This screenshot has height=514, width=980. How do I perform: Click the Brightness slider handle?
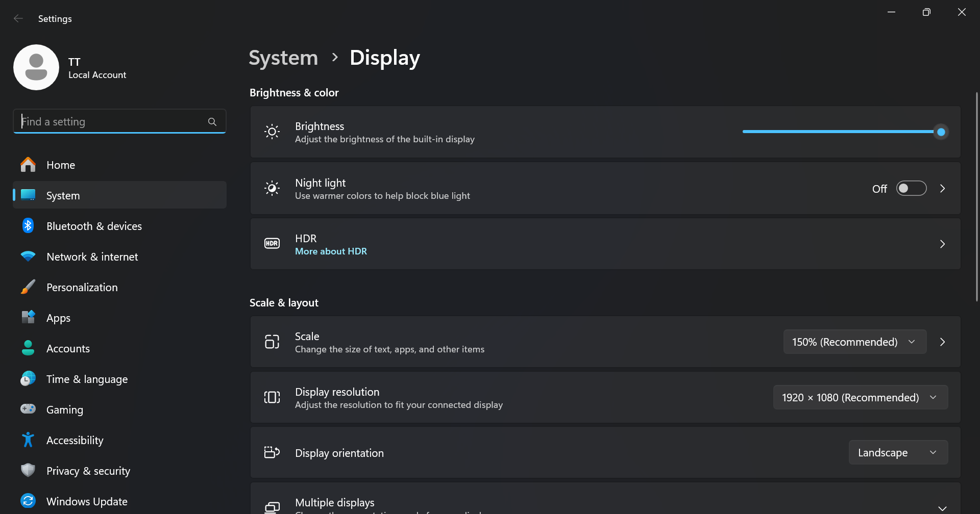pos(941,132)
